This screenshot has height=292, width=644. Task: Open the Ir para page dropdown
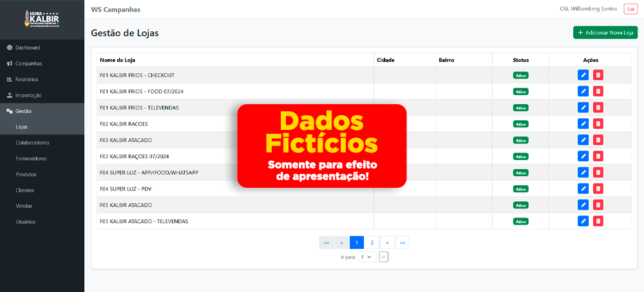(367, 257)
